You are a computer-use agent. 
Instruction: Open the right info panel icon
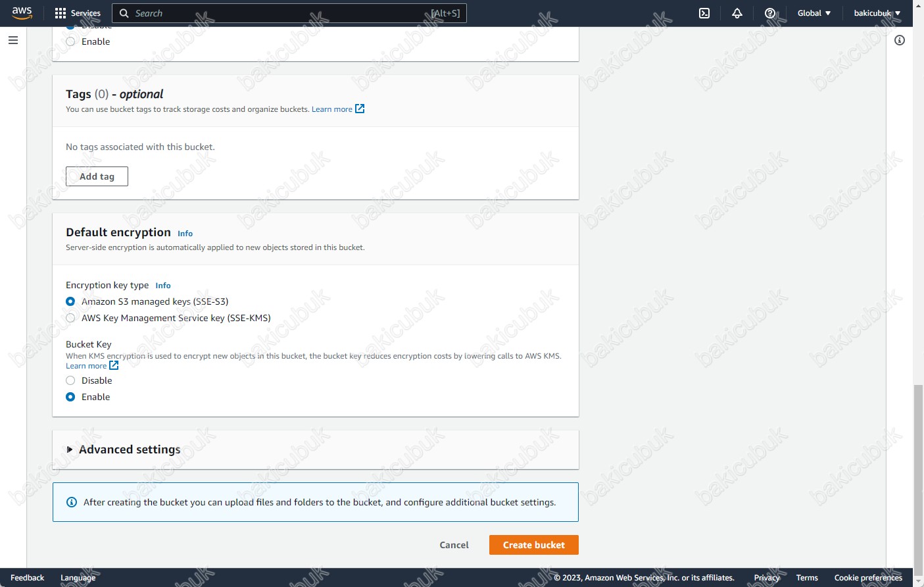900,40
